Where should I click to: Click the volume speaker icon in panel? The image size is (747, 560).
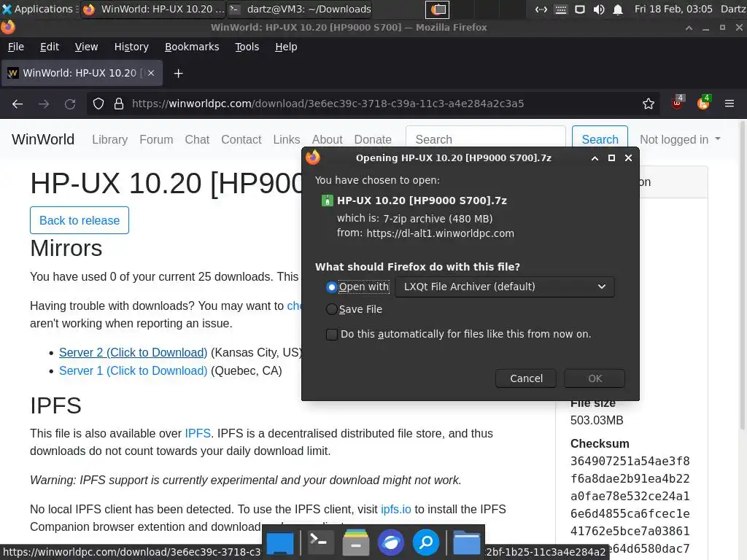[599, 9]
